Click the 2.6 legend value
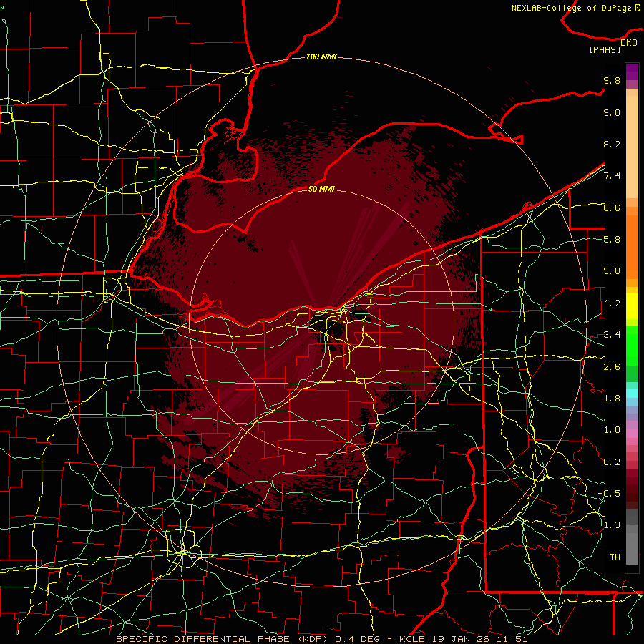This screenshot has width=644, height=644. 612,367
